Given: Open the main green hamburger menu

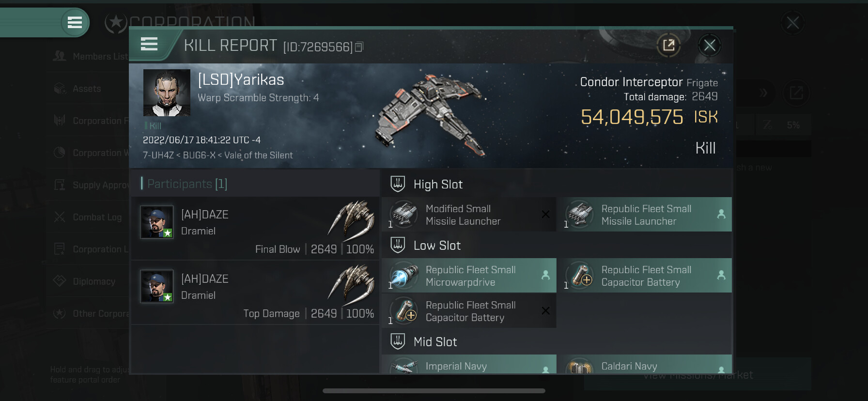Looking at the screenshot, I should (75, 22).
